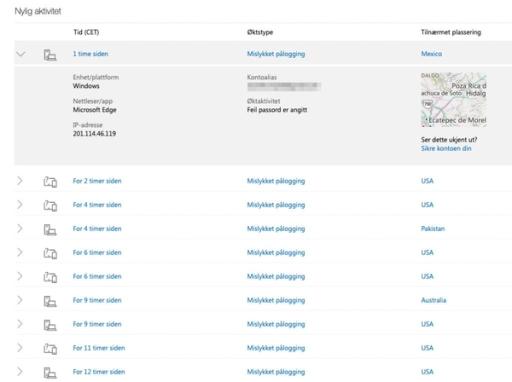The height and width of the screenshot is (382, 512).
Task: Click the 'Mexico' location link
Action: point(431,54)
